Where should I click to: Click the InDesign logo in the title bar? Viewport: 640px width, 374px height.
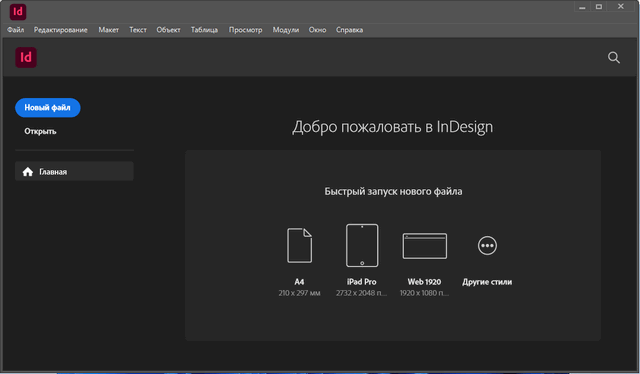click(18, 12)
